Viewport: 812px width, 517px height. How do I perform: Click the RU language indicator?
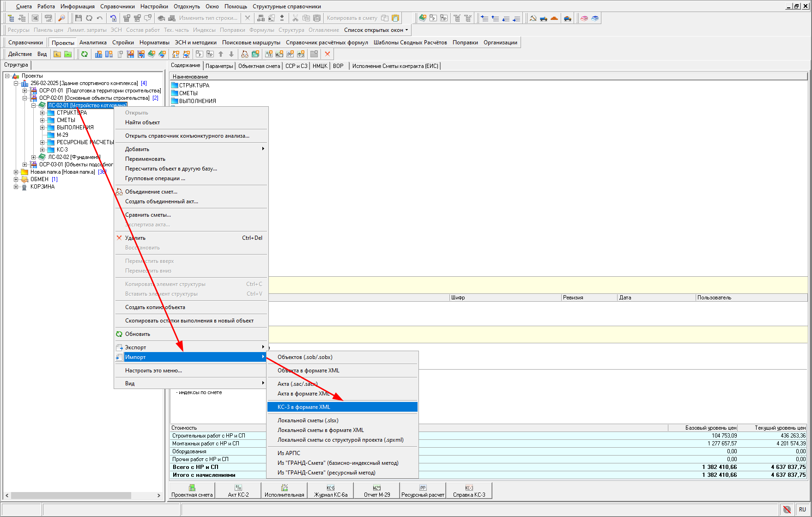pos(802,509)
